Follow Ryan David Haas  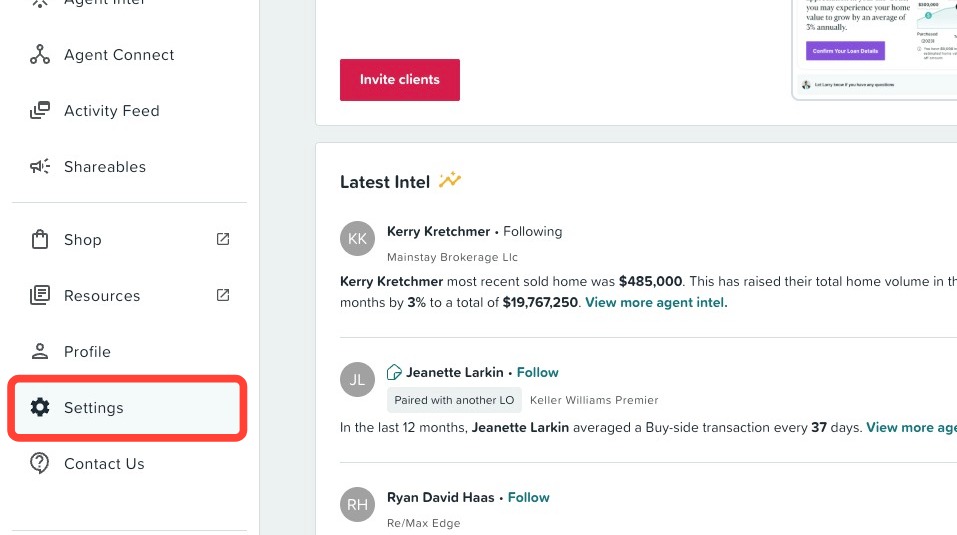pyautogui.click(x=529, y=497)
